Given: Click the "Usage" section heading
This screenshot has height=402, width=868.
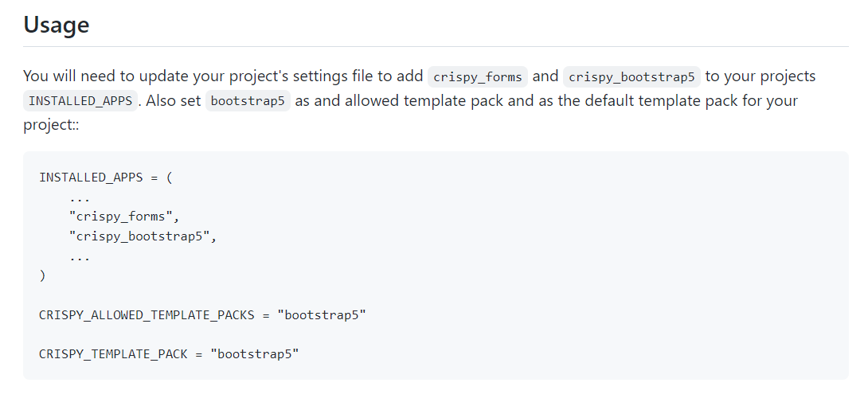Looking at the screenshot, I should coord(56,25).
